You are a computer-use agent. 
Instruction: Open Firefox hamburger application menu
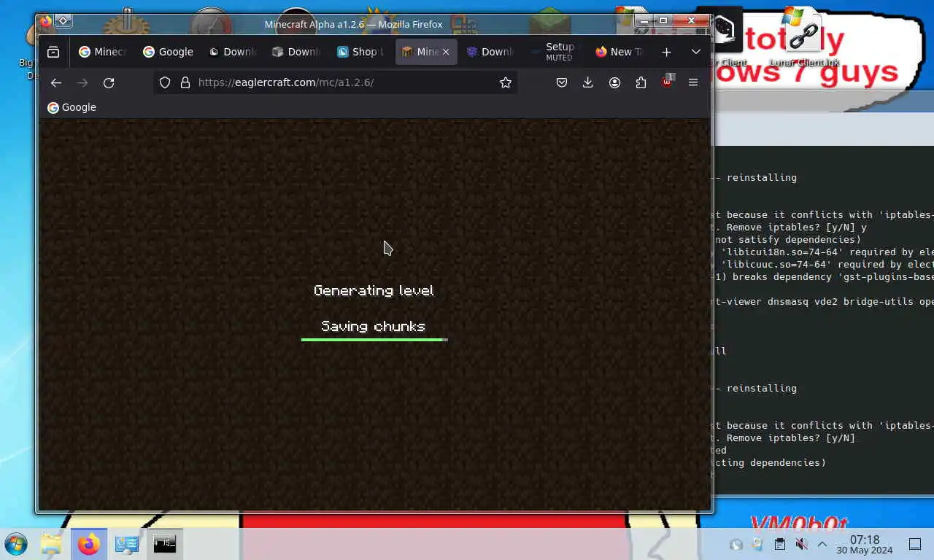click(693, 82)
